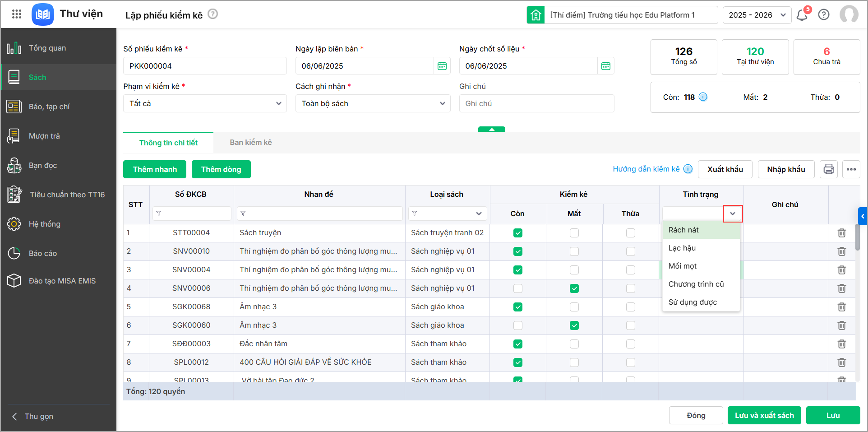Click the Thêm dòng button
Viewport: 868px width, 432px height.
click(221, 169)
